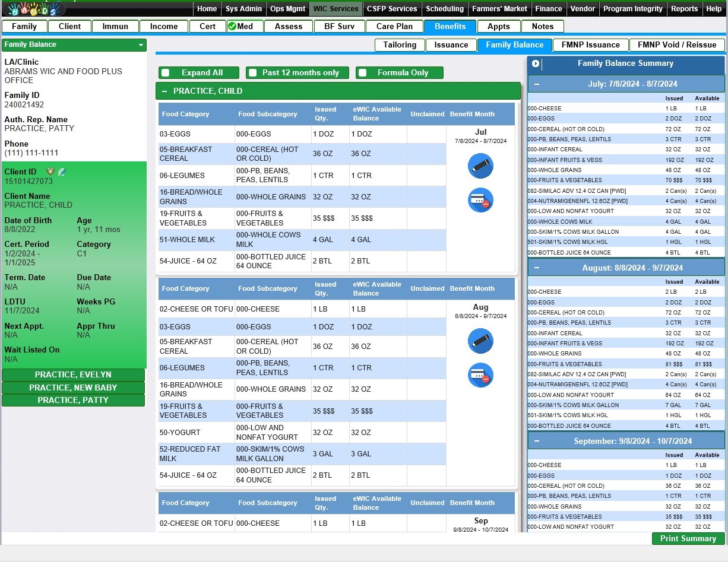728x562 pixels.
Task: Collapse the July summary section
Action: (537, 84)
